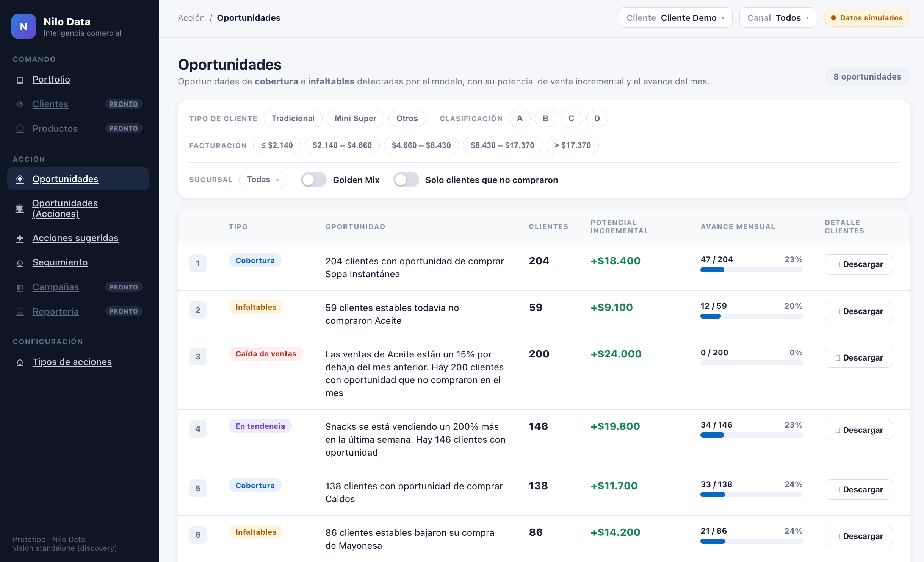This screenshot has height=562, width=924.
Task: Click download icon in 59 clientes Aceite row
Action: 838,311
